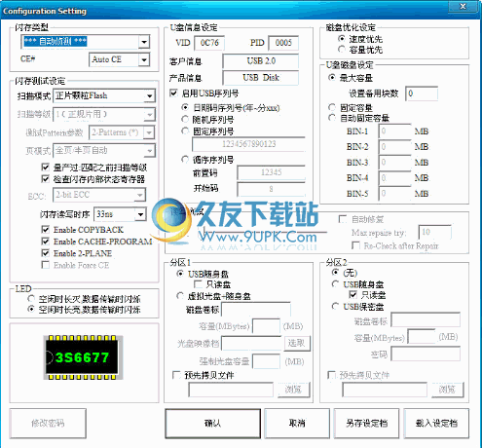Image resolution: width=482 pixels, height=448 pixels.
Task: Select 固定序列号 radio option
Action: pyautogui.click(x=185, y=131)
